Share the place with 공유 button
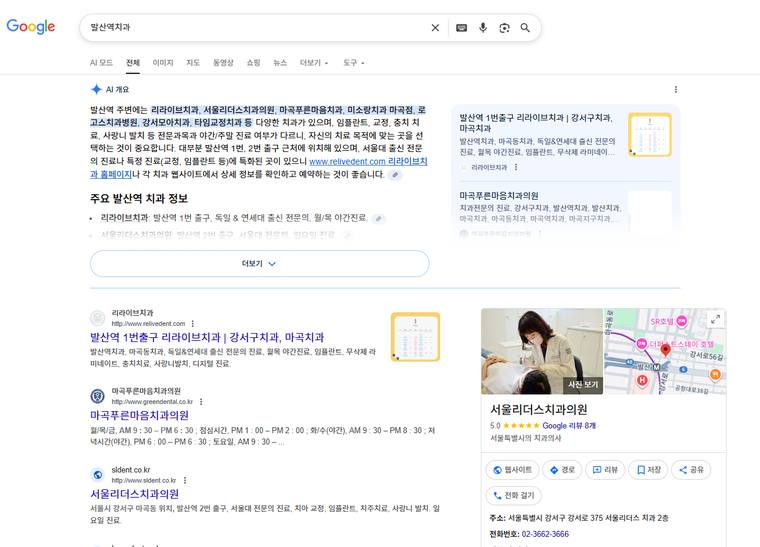The height and width of the screenshot is (547, 760). pos(691,469)
